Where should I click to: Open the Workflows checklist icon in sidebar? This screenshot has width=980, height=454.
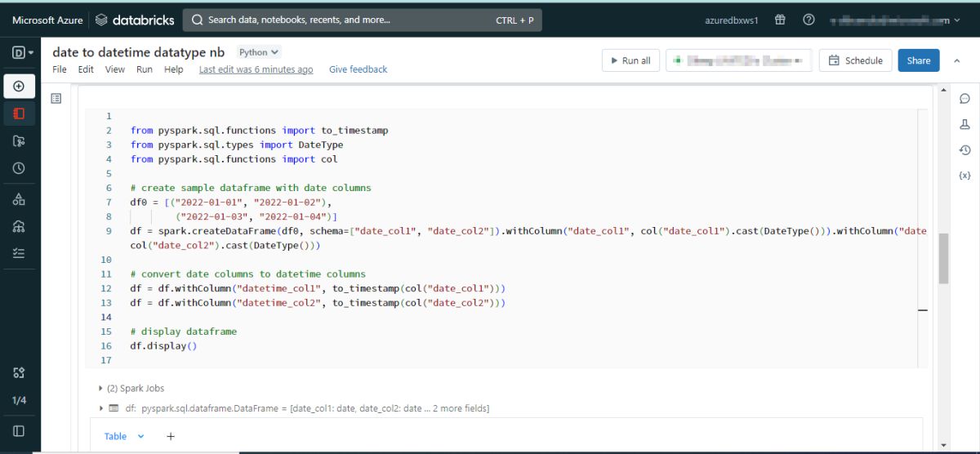[19, 253]
